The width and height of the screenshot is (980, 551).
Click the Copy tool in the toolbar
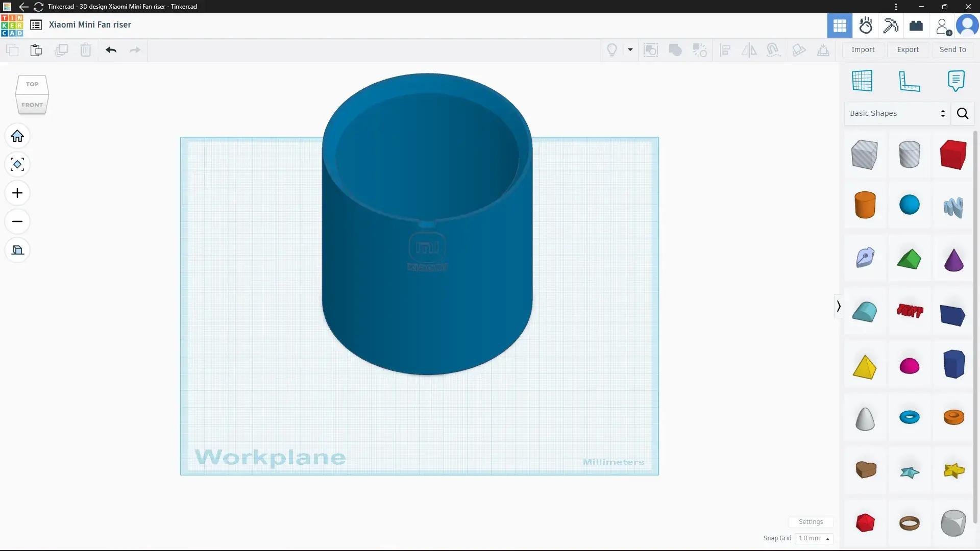click(x=12, y=50)
